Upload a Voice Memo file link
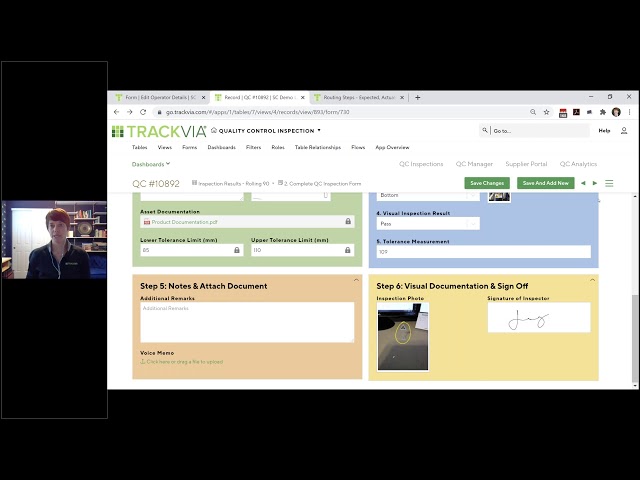This screenshot has width=640, height=480. click(x=182, y=362)
